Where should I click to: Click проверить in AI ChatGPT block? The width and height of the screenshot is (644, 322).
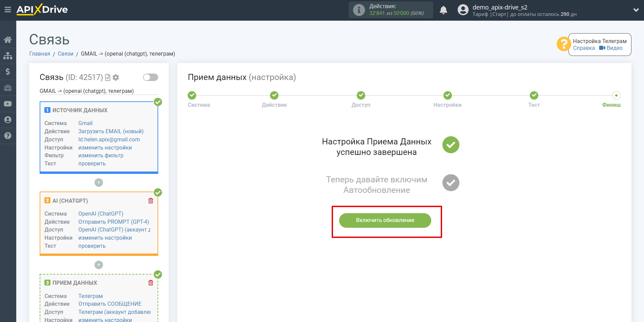[x=92, y=246]
